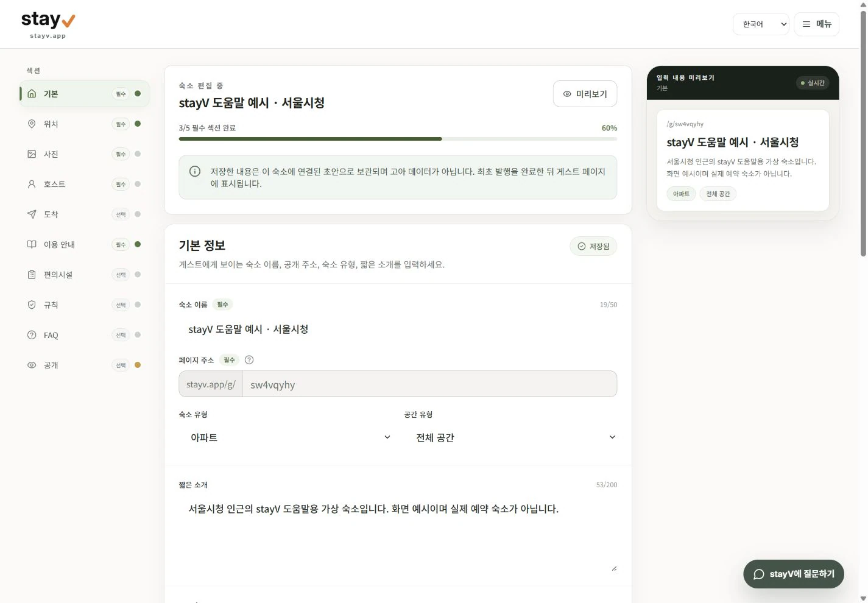The height and width of the screenshot is (603, 868).
Task: Click the 기본 정보 heading
Action: click(x=202, y=245)
